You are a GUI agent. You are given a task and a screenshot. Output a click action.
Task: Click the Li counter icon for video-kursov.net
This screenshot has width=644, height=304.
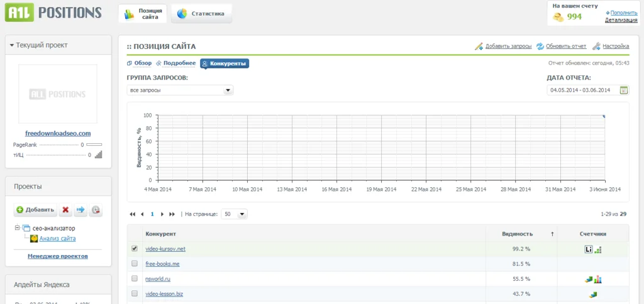coord(588,249)
